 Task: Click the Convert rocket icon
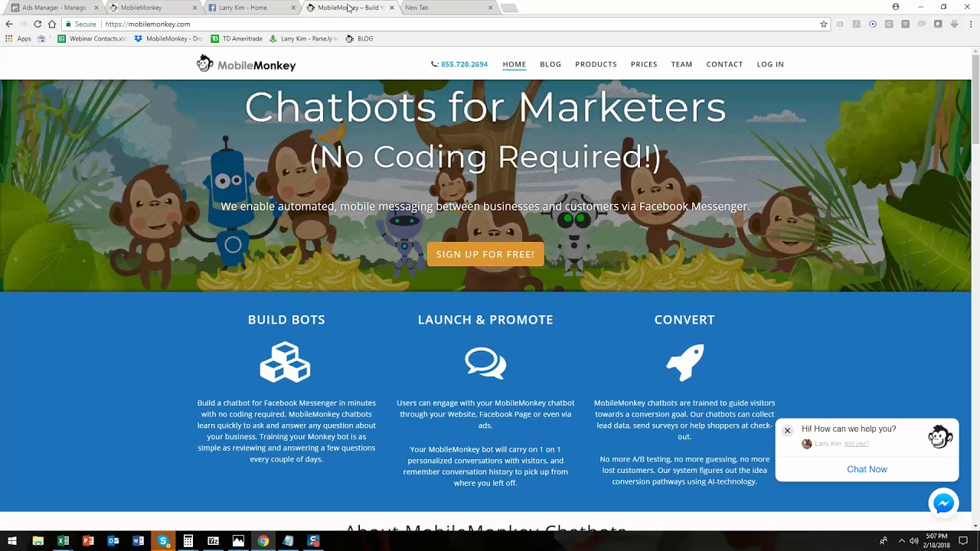684,362
